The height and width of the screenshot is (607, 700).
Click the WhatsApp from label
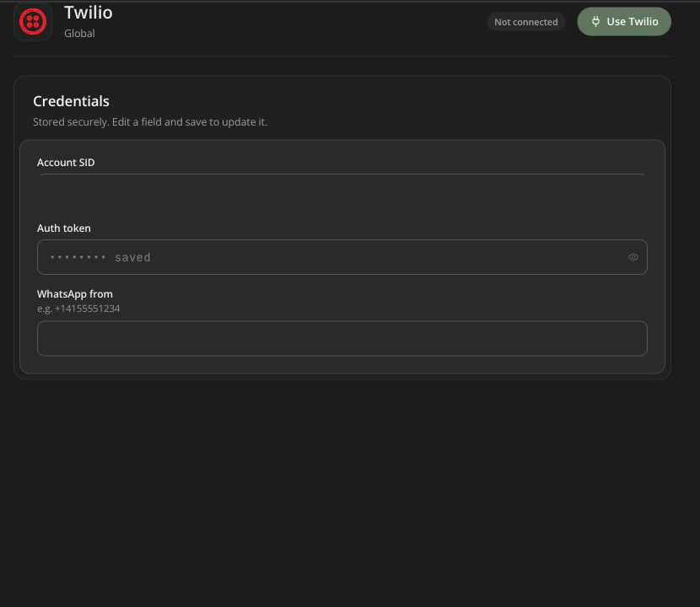point(75,294)
